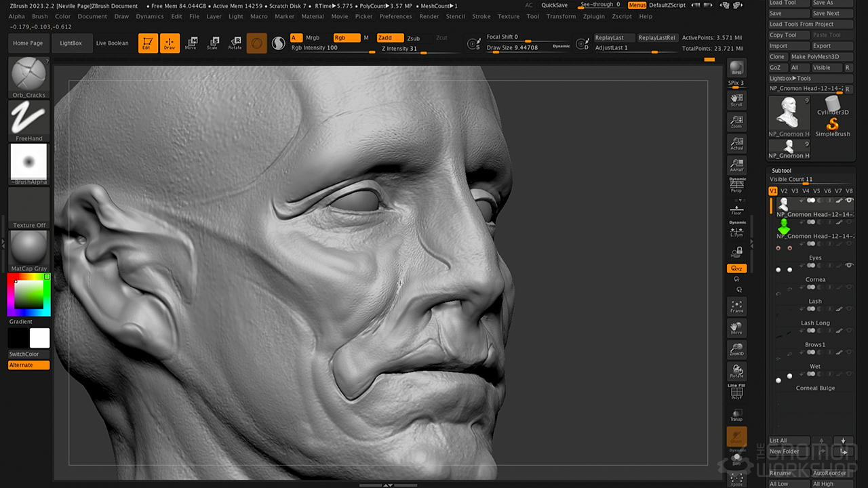Toggle PolyF wireframe display
The width and height of the screenshot is (868, 488).
(x=736, y=393)
